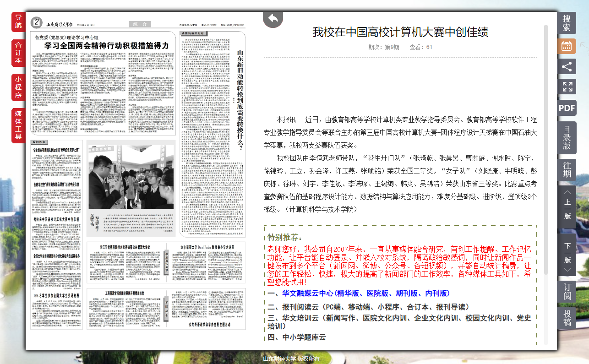
Task: Click the 查看：61 view count
Action: click(x=421, y=47)
